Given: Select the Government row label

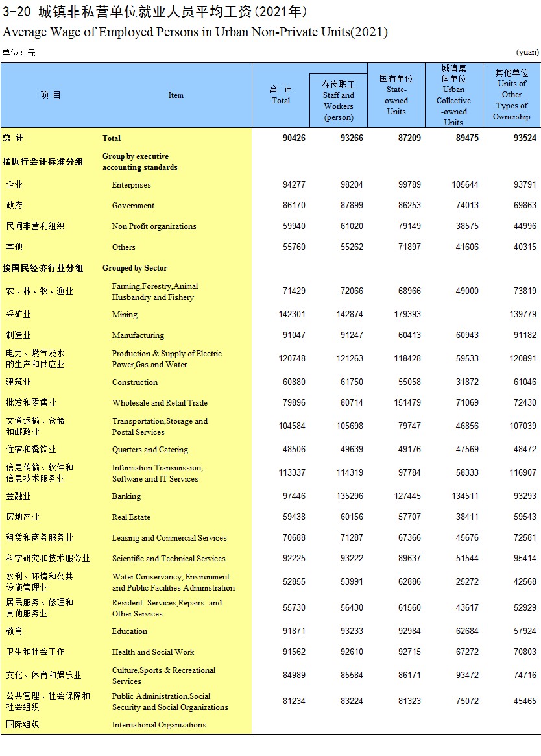Looking at the screenshot, I should pyautogui.click(x=133, y=206).
